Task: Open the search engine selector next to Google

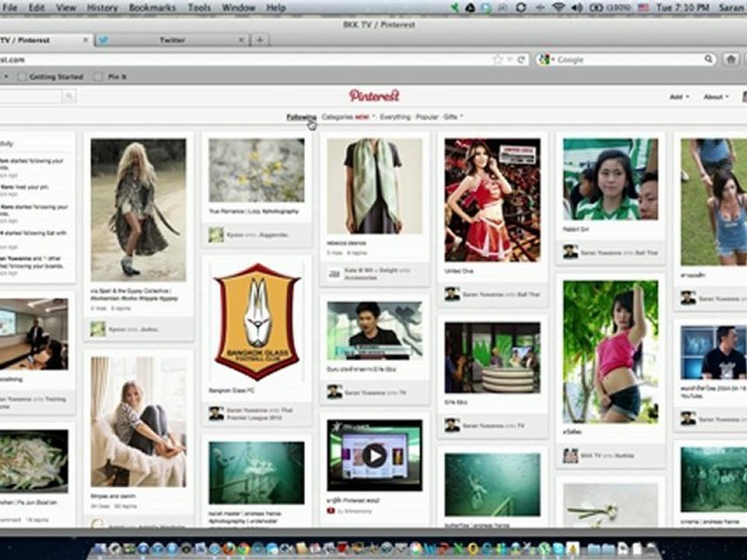Action: coord(545,60)
